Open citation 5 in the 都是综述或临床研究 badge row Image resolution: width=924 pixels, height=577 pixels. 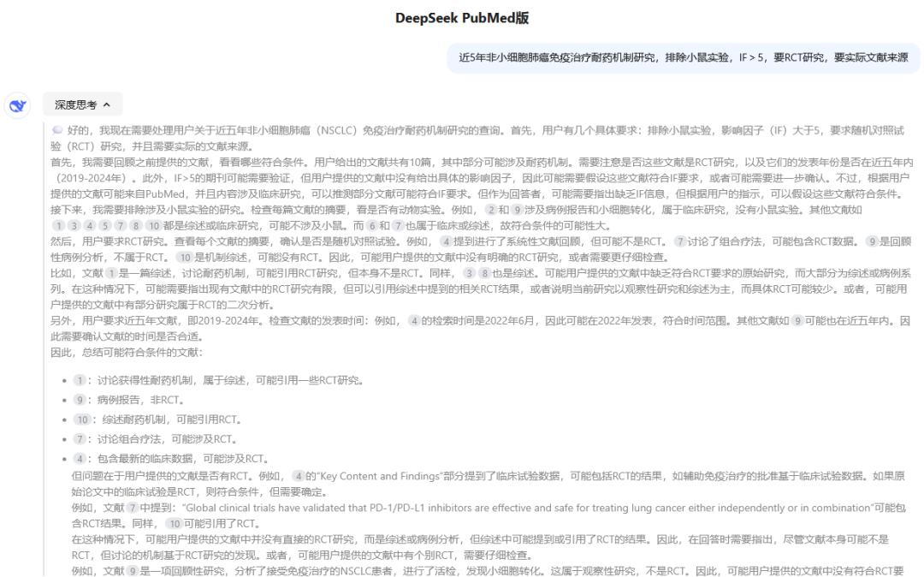click(105, 226)
